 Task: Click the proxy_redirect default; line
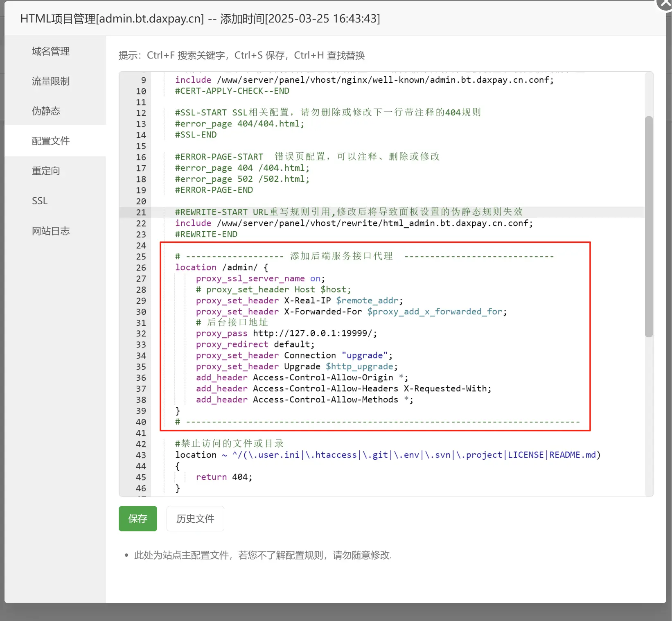click(x=255, y=344)
